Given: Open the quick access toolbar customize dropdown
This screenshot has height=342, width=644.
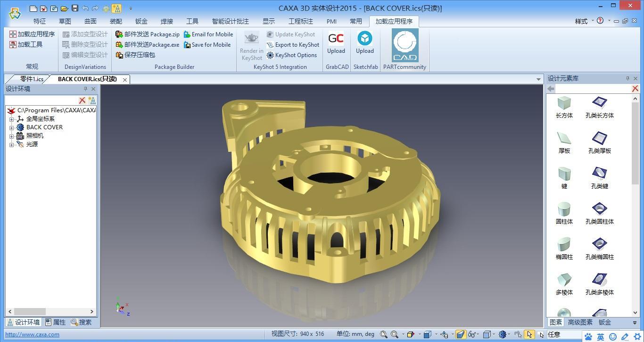Looking at the screenshot, I should (131, 8).
